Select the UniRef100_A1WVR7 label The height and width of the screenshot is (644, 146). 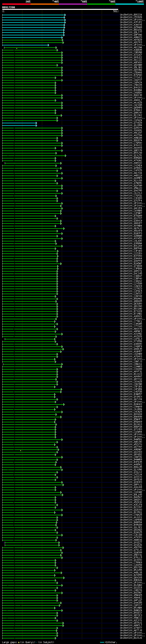point(131,352)
